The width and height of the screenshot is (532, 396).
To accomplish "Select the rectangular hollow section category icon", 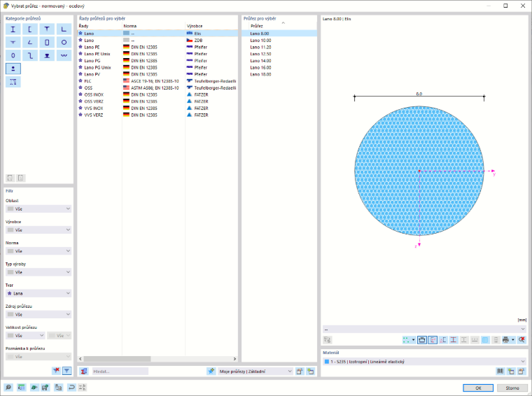I will (47, 43).
